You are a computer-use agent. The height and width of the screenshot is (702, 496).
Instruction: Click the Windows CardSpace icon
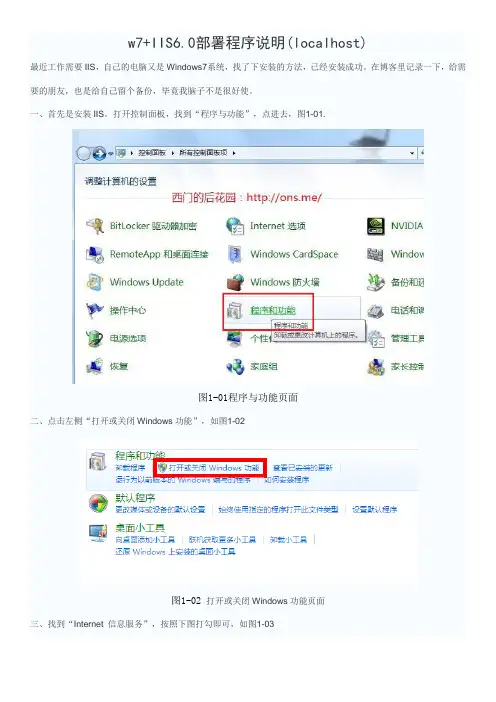point(235,254)
